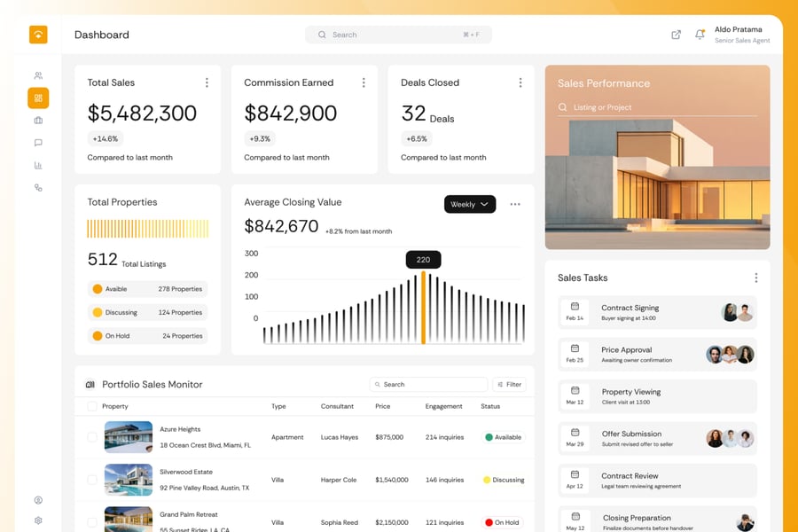Open the chat messages icon in sidebar

pyautogui.click(x=38, y=143)
